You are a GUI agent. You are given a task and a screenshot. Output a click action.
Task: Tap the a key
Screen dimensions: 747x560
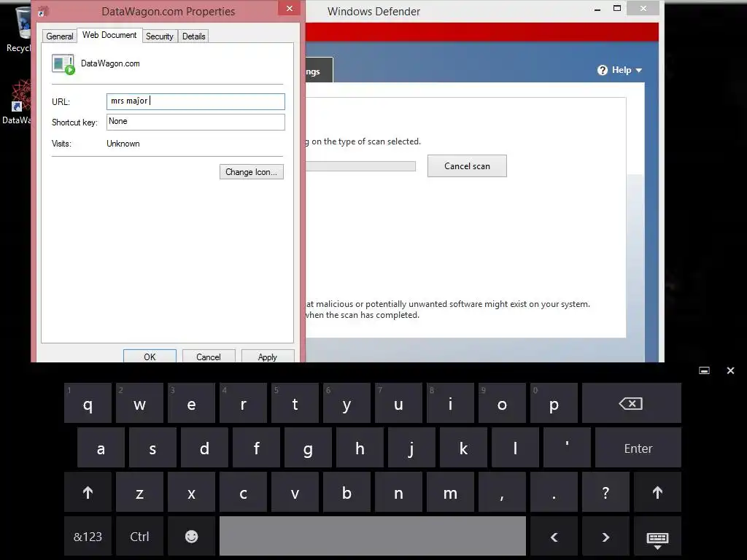click(x=101, y=448)
